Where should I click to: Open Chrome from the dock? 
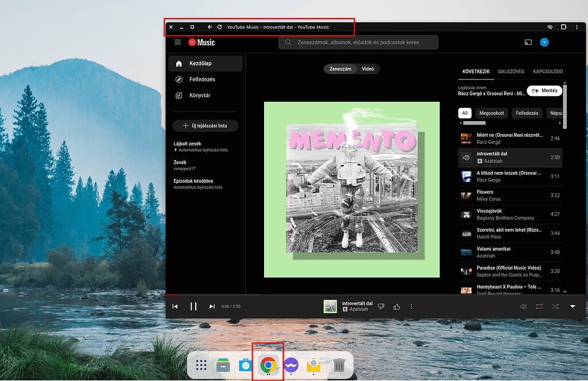tap(268, 365)
